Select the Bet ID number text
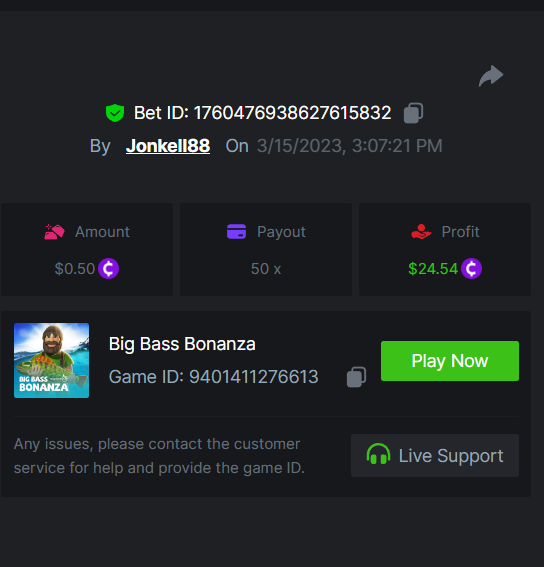 pyautogui.click(x=292, y=113)
